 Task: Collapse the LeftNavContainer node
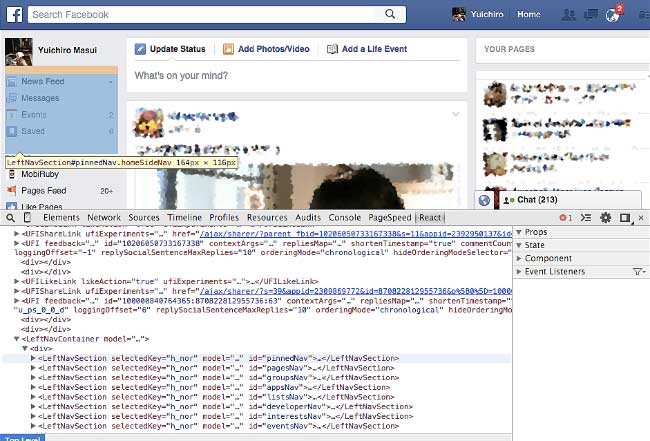point(17,339)
